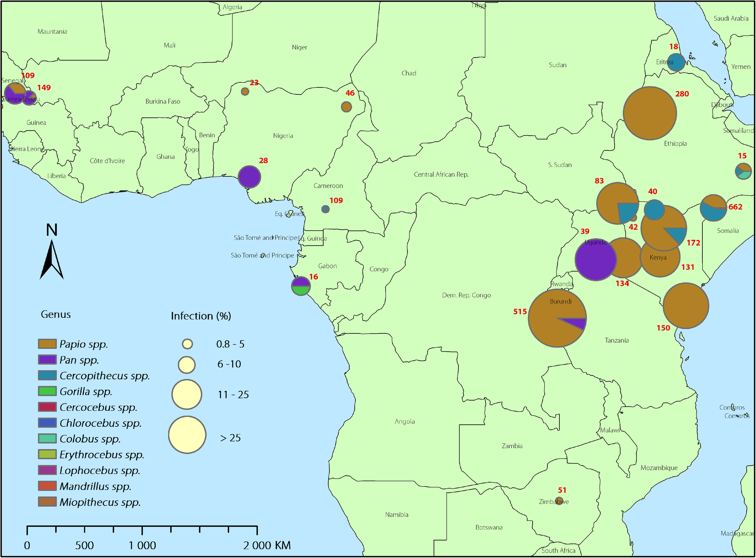Click the Namibia country label
Viewport: 756px width, 558px height.
(x=397, y=515)
